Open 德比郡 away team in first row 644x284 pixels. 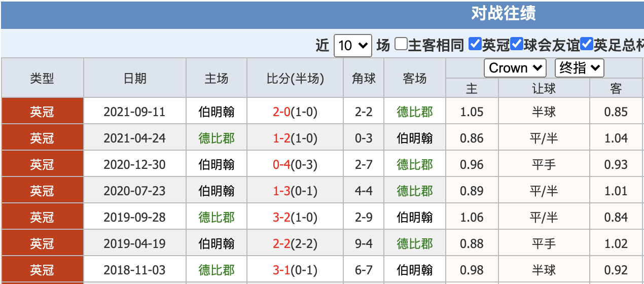click(x=415, y=112)
